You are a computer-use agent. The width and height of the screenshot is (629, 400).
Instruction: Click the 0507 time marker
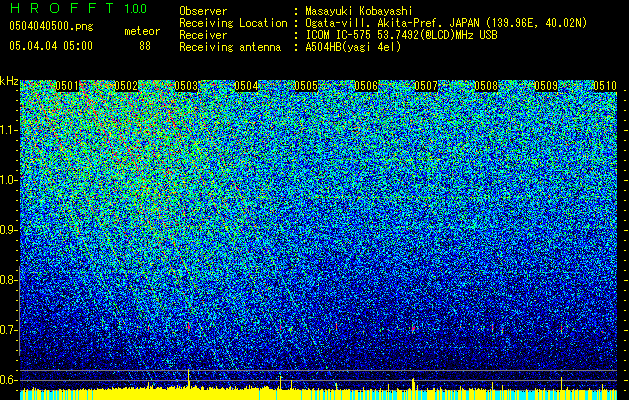426,86
